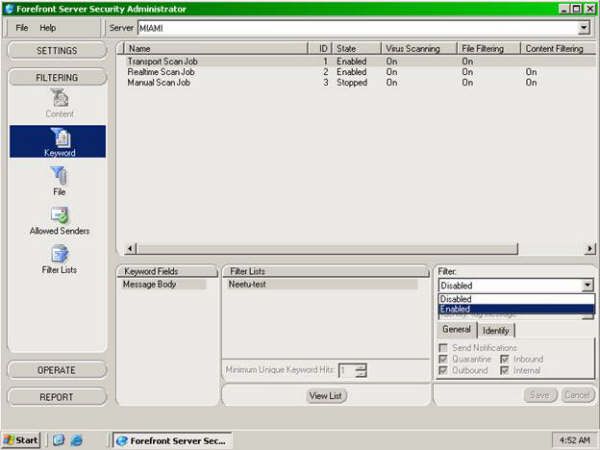Click the Show Desktop quick launch icon
600x450 pixels.
[x=59, y=440]
